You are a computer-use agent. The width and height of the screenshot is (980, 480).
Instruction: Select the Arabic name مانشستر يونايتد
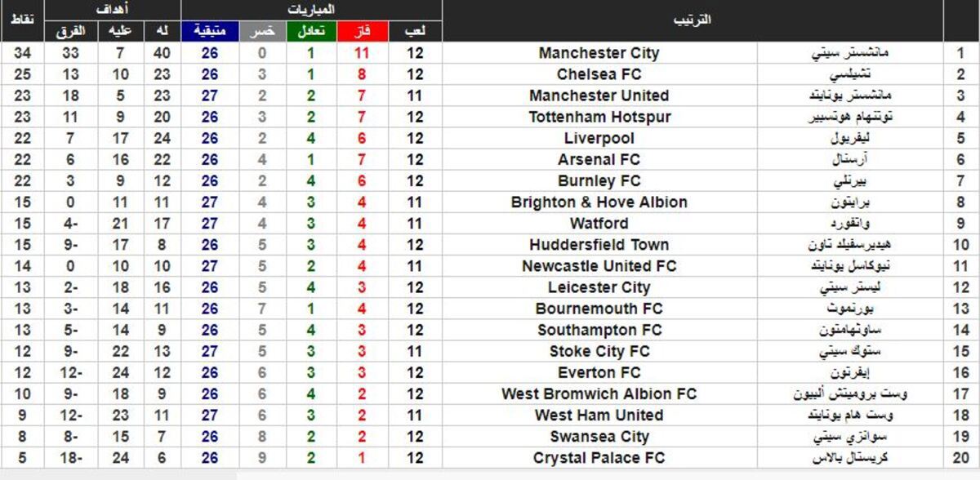point(851,96)
